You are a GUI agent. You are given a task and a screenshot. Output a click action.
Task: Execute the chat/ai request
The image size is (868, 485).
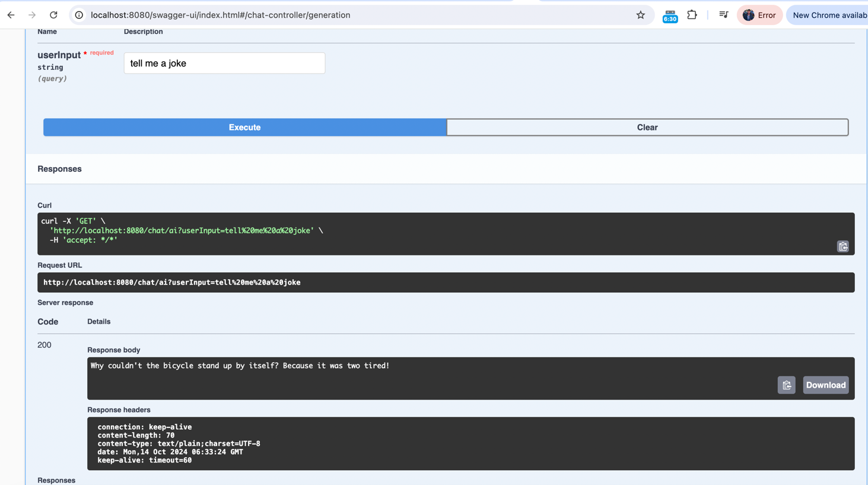click(x=244, y=127)
